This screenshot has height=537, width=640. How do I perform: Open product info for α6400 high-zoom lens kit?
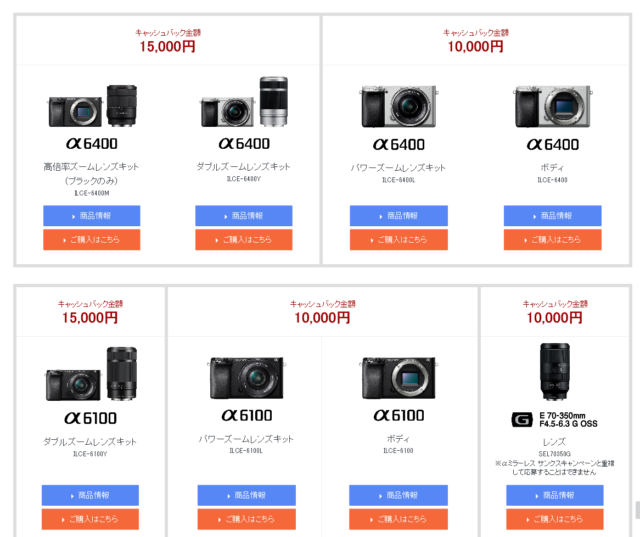[91, 215]
